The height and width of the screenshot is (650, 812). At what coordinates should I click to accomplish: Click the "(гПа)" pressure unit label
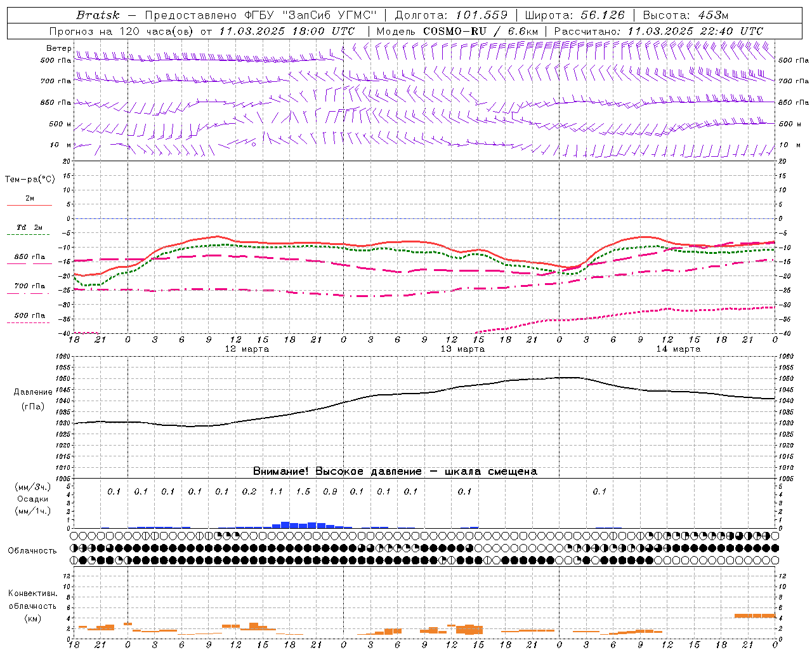click(33, 407)
